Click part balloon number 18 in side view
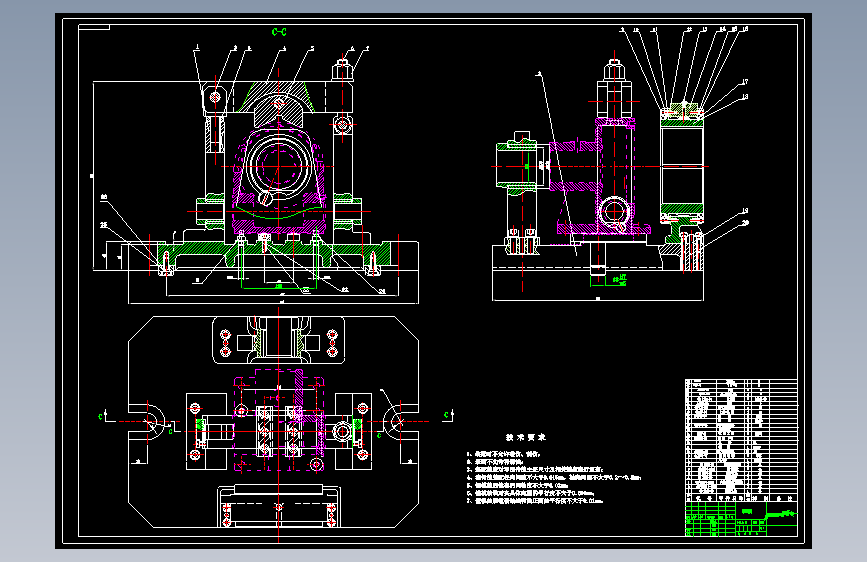Screen dimensions: 867x562 click(745, 97)
